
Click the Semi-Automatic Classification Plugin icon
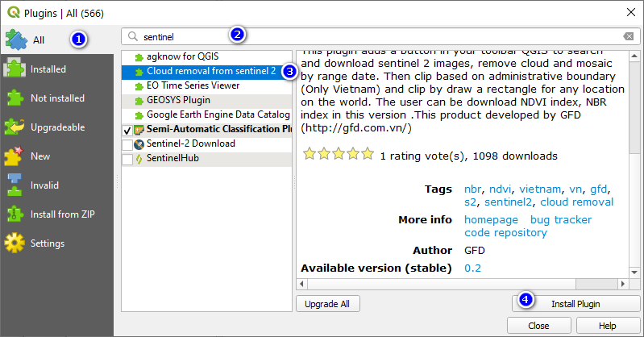(x=139, y=130)
